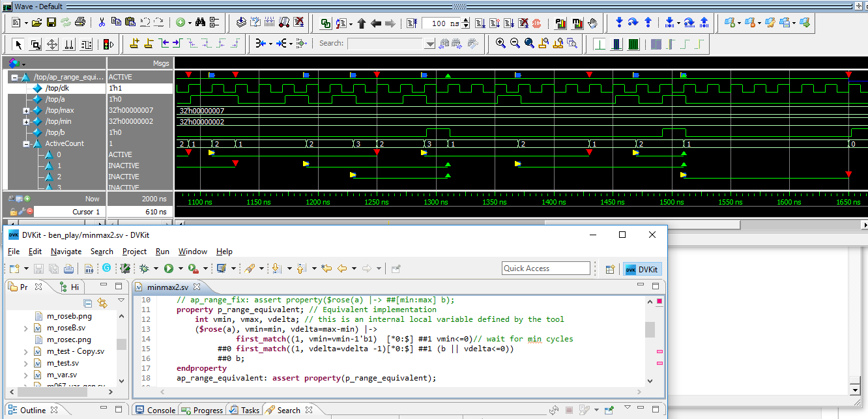Click the Zoom Out magnifier icon
This screenshot has width=868, height=419.
(515, 44)
